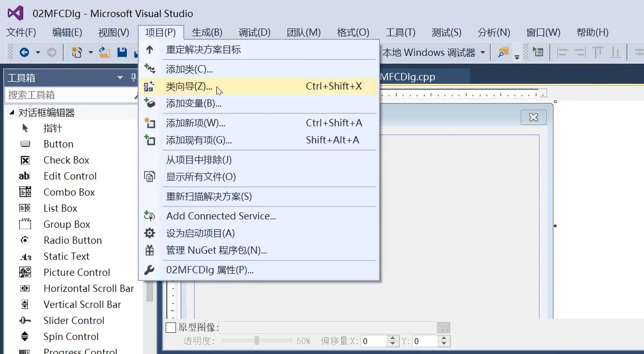Screen dimensions: 644x354
Task: Click the 原型图像 browse ".." button
Action: coord(444,328)
